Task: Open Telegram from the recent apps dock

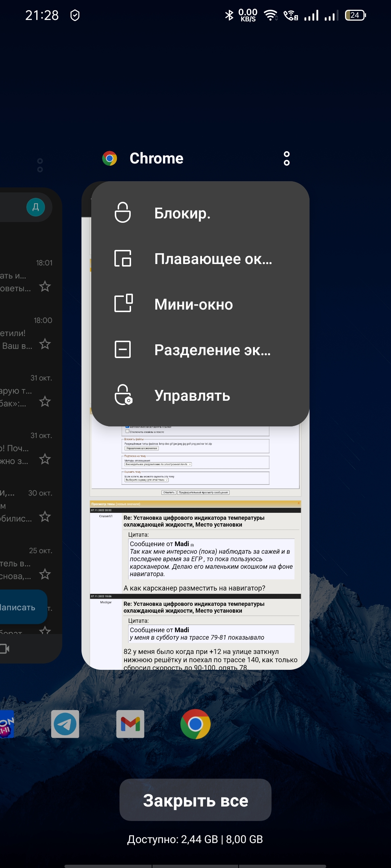Action: [65, 724]
